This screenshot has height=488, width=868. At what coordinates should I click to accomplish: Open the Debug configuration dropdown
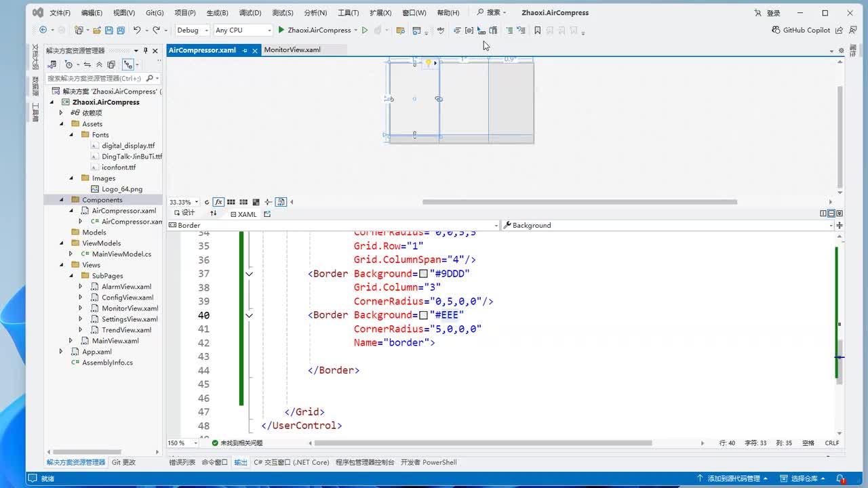click(193, 30)
